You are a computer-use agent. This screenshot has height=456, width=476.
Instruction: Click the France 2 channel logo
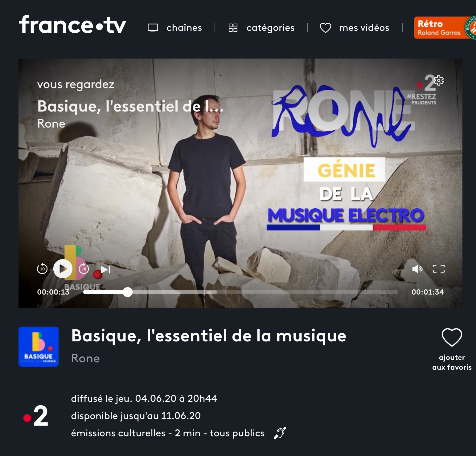[x=36, y=416]
